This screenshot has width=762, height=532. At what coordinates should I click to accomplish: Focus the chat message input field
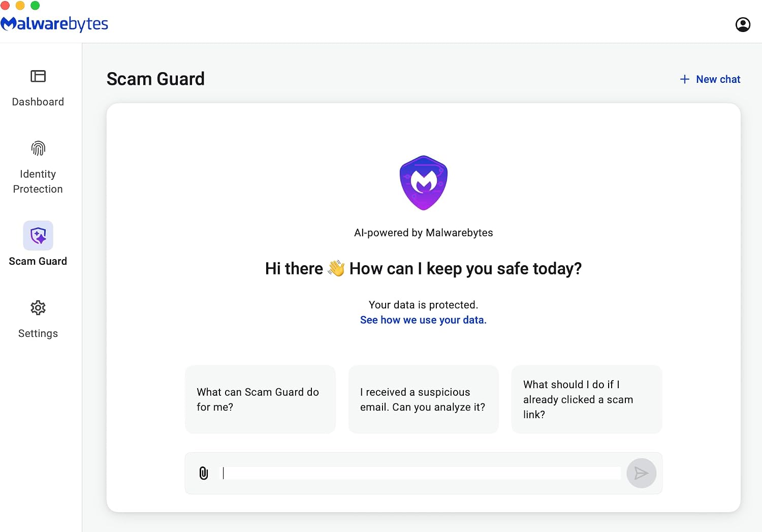click(422, 473)
